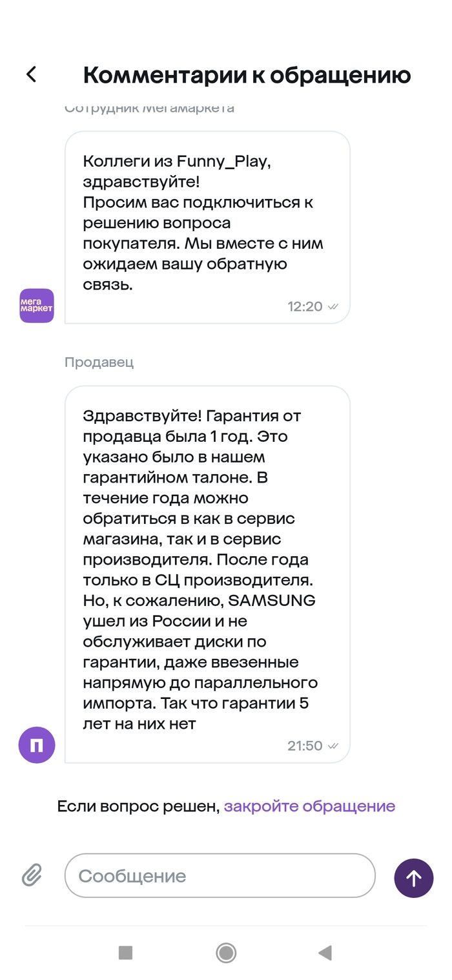Tap the purple "П" seller avatar
This screenshot has height=980, width=452.
(36, 745)
